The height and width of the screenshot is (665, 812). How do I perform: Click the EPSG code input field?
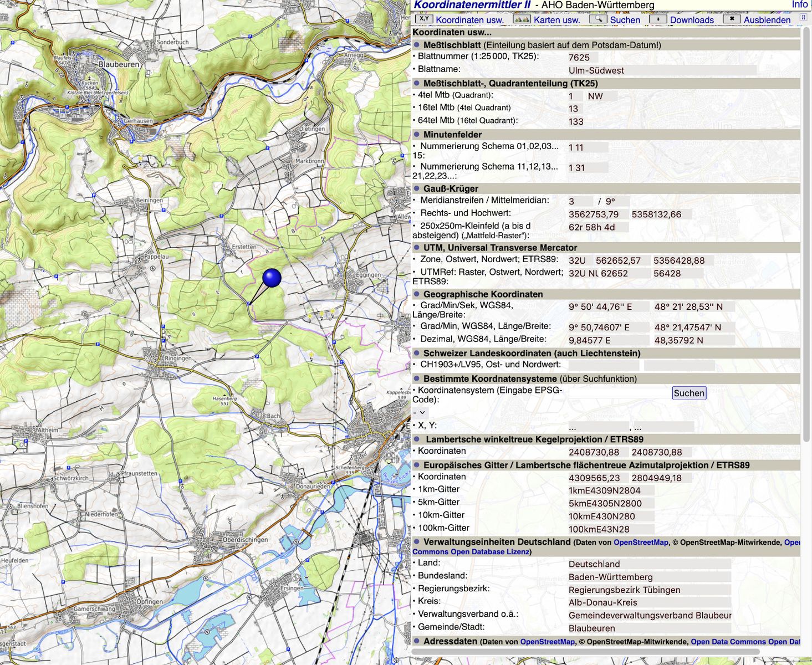coord(619,393)
